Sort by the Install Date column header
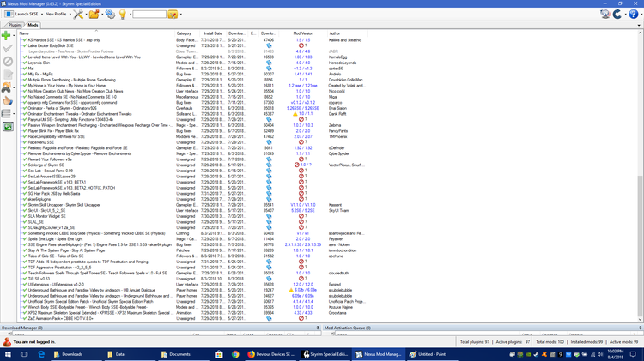644x361 pixels. [x=213, y=33]
